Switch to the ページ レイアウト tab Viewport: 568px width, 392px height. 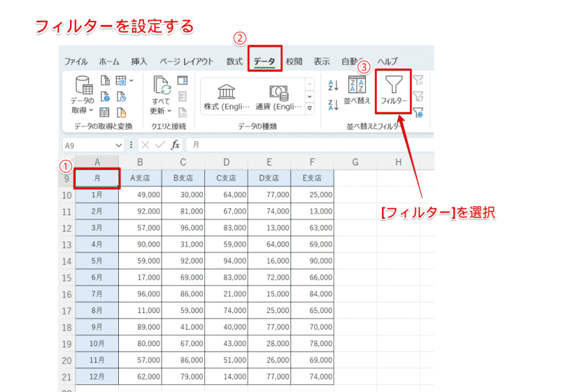pyautogui.click(x=187, y=61)
